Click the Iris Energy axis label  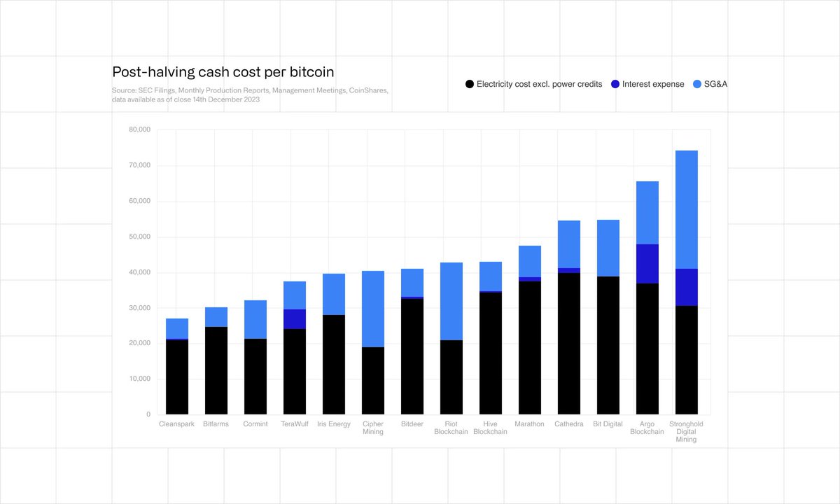click(333, 424)
